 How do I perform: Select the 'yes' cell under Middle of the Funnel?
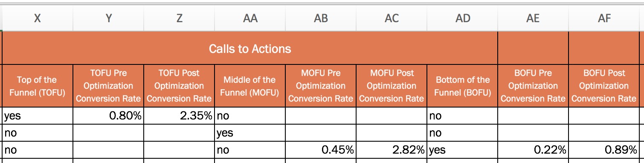coord(250,133)
